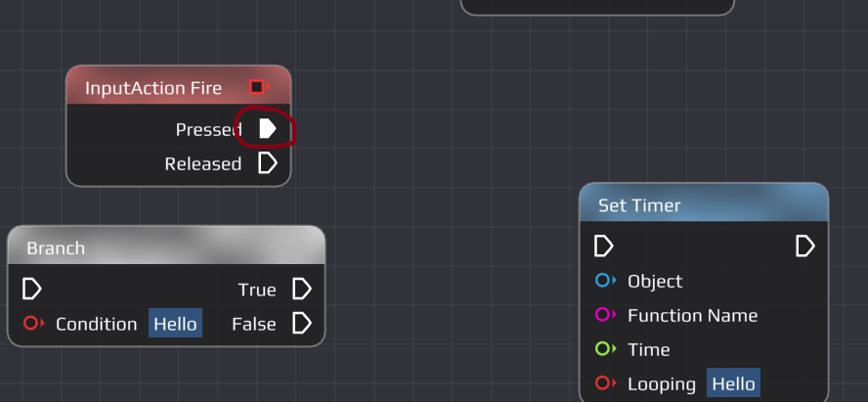Click the blue Object input pin
Screen dimensions: 868x403
click(605, 281)
